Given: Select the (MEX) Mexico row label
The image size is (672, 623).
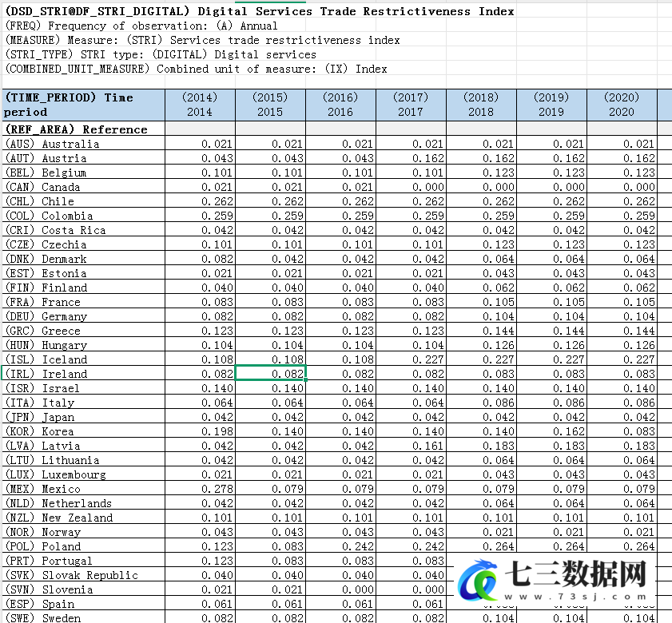Looking at the screenshot, I should click(84, 489).
